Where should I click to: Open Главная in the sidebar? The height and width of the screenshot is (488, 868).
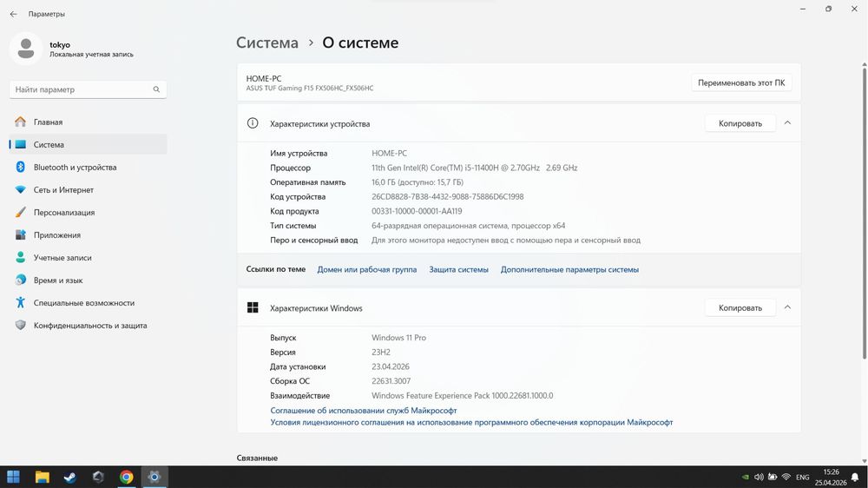coord(88,122)
